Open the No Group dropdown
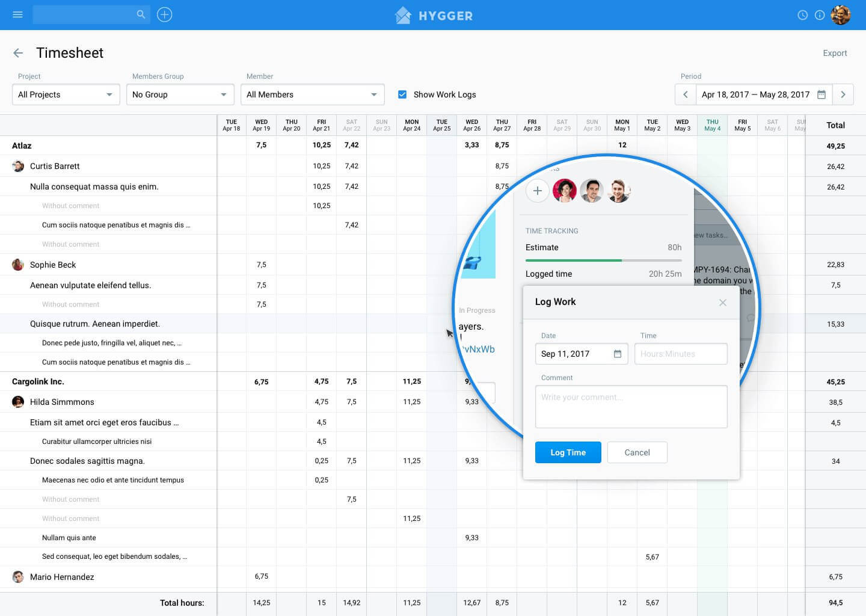866x616 pixels. pos(180,94)
